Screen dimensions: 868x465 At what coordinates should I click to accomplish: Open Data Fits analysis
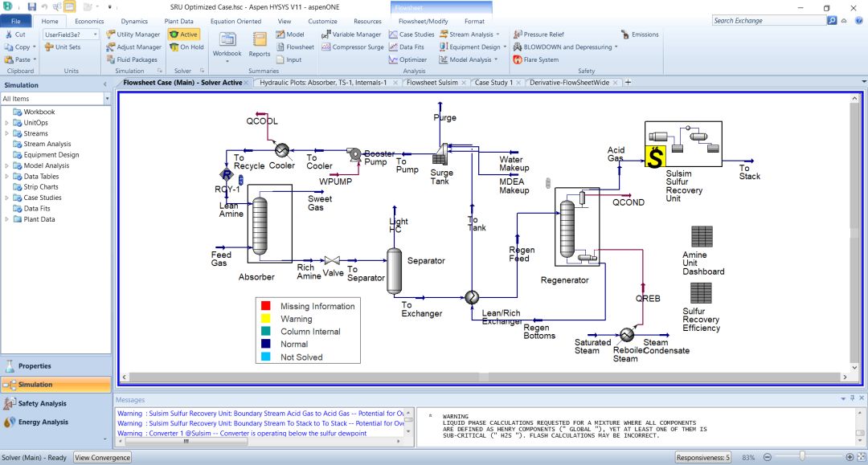407,47
